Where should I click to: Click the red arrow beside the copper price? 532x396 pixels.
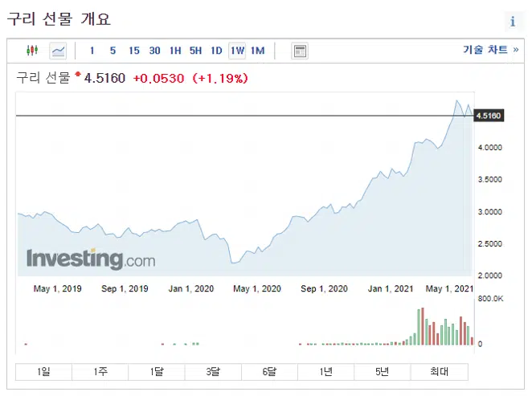tap(78, 74)
